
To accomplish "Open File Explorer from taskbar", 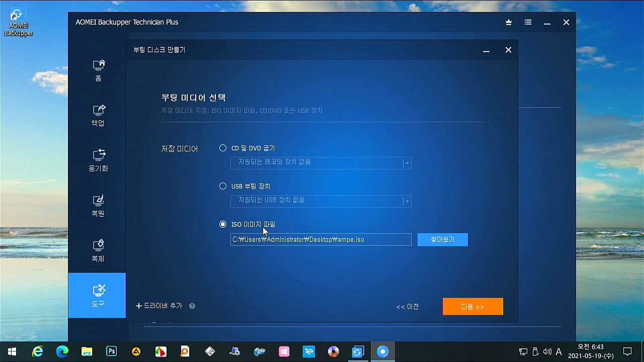I will [87, 351].
